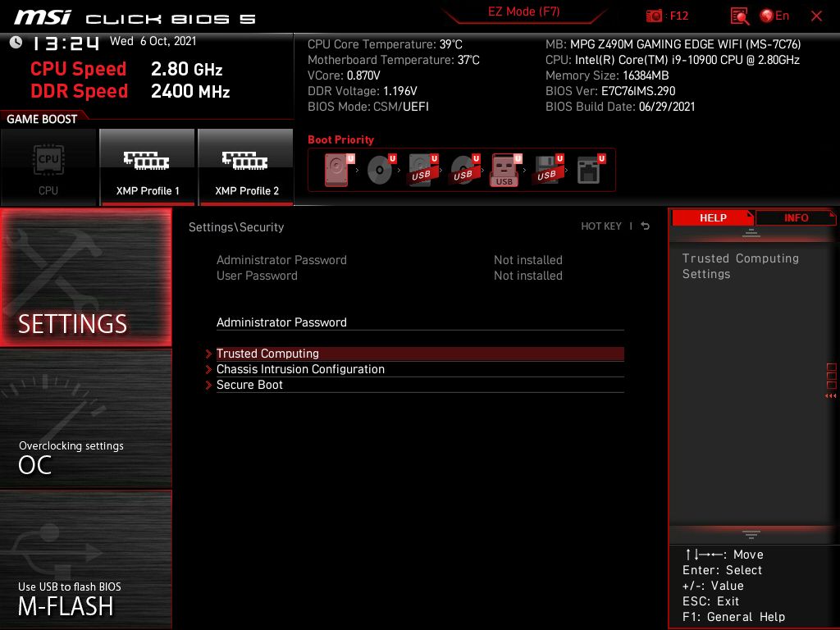Screen dimensions: 840x630
Task: Click the MSI Click BIOS 5 logo
Action: tap(135, 18)
